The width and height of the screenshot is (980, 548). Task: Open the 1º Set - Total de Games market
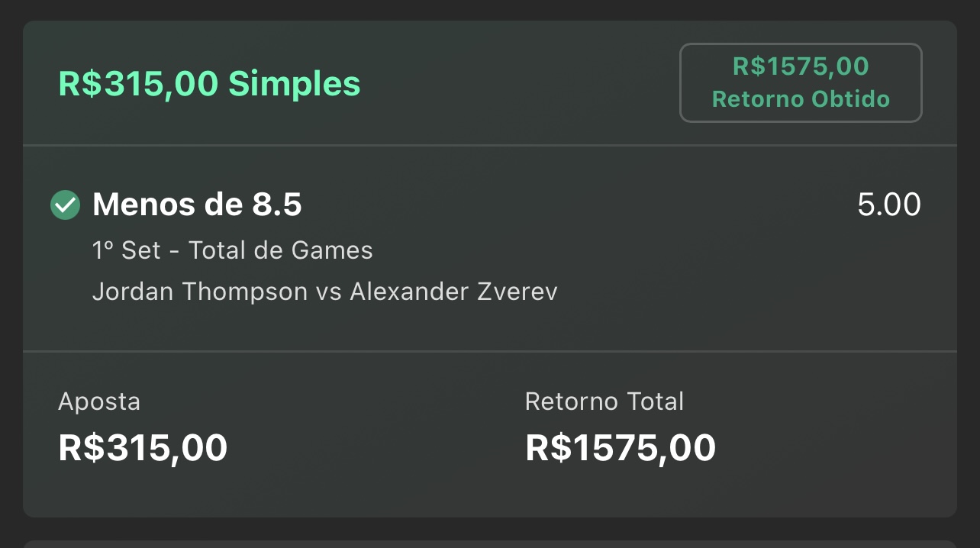point(232,250)
